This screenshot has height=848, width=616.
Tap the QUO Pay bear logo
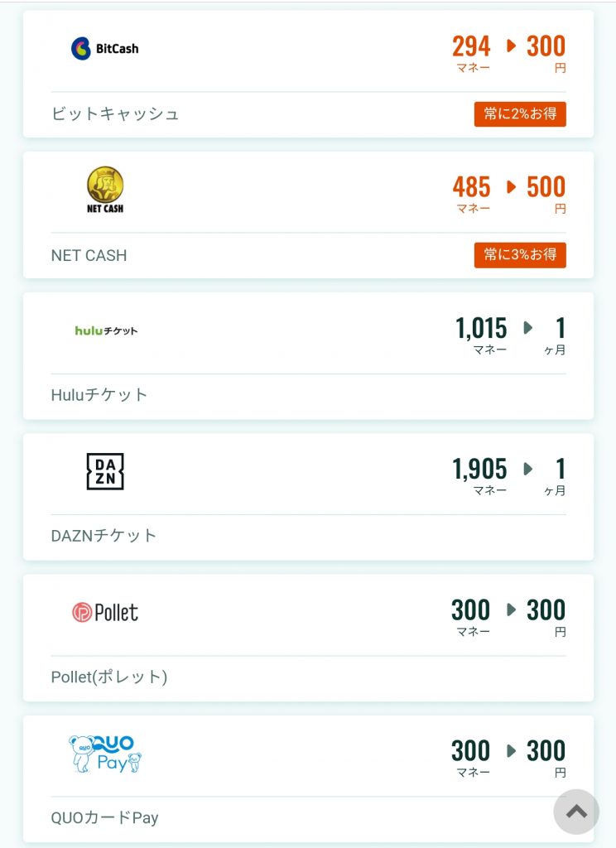click(105, 754)
